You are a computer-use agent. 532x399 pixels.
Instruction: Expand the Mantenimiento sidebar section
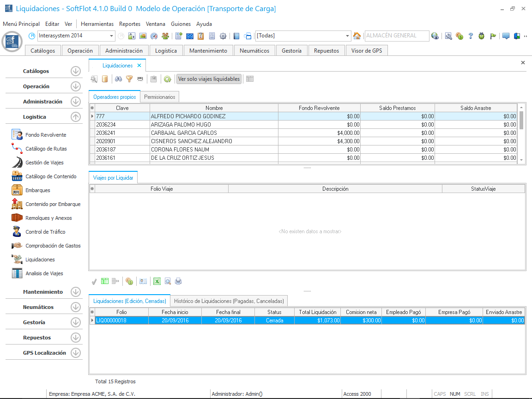coord(76,292)
